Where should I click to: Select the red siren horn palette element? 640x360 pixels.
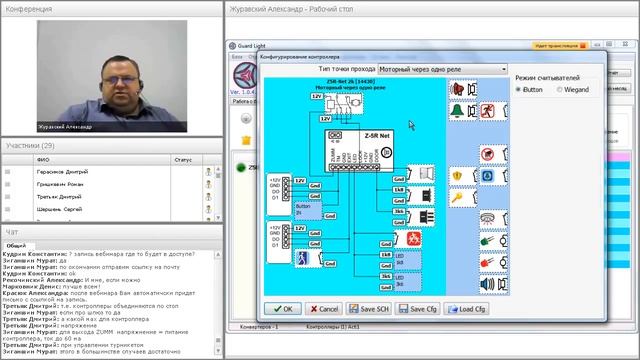462,89
